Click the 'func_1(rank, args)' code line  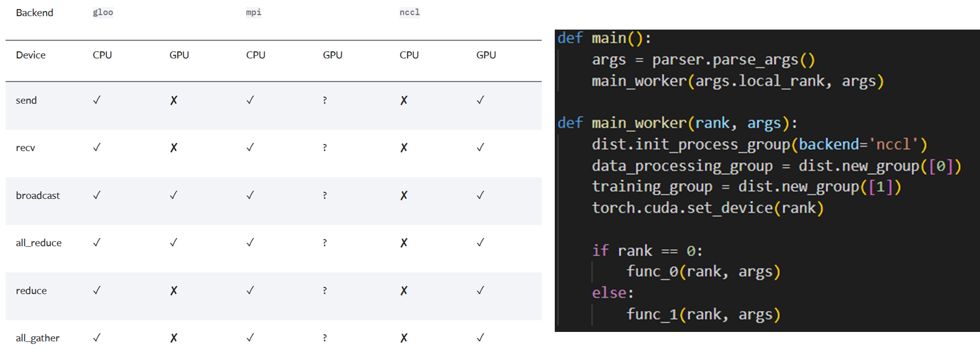(703, 314)
